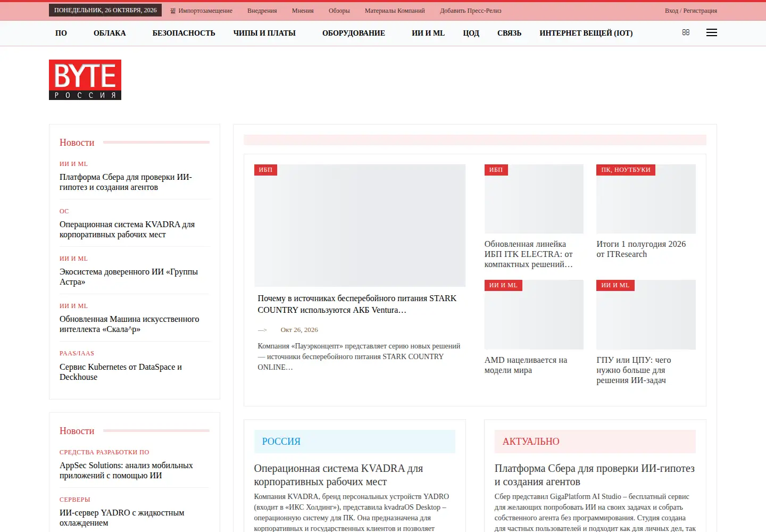Go to ЦОД section
Screen dimensions: 766x532
[471, 33]
